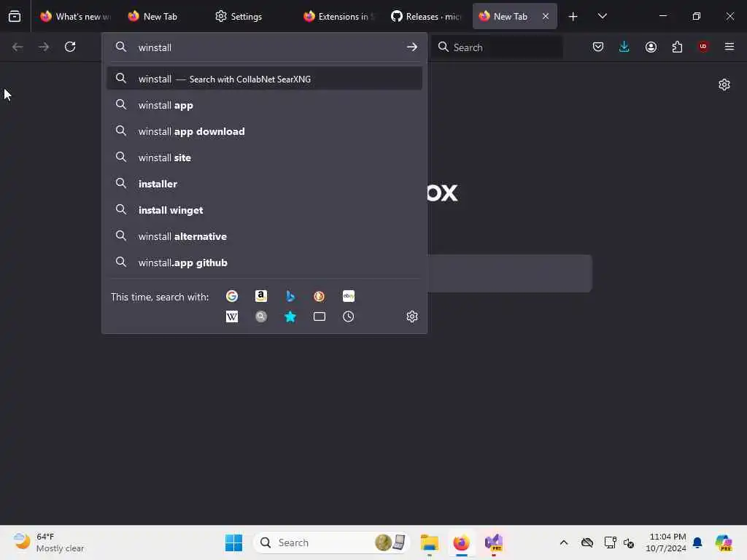Open a new tab with plus button
The height and width of the screenshot is (560, 747).
click(x=573, y=16)
